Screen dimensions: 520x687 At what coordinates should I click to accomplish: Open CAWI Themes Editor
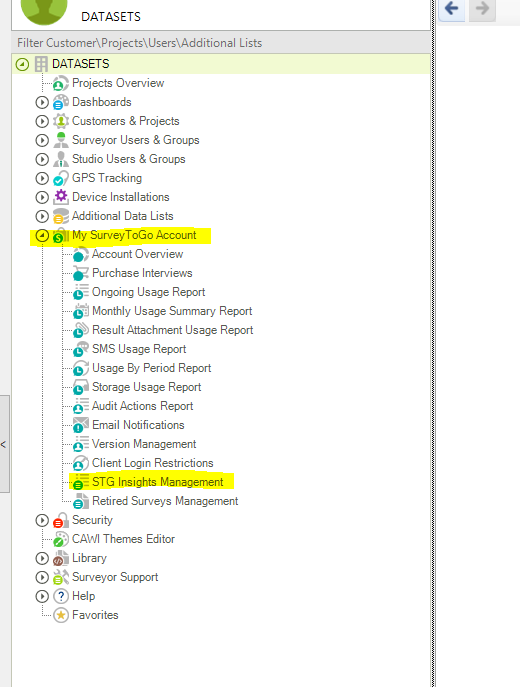[x=124, y=539]
